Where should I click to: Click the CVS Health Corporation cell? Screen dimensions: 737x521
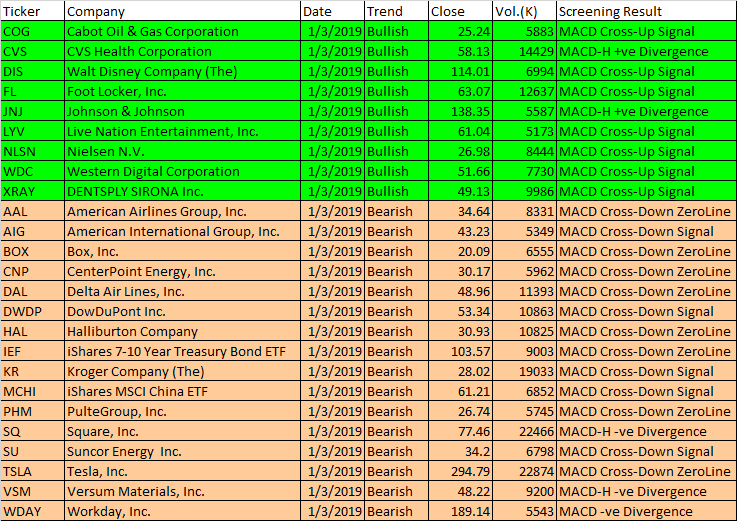pyautogui.click(x=182, y=51)
